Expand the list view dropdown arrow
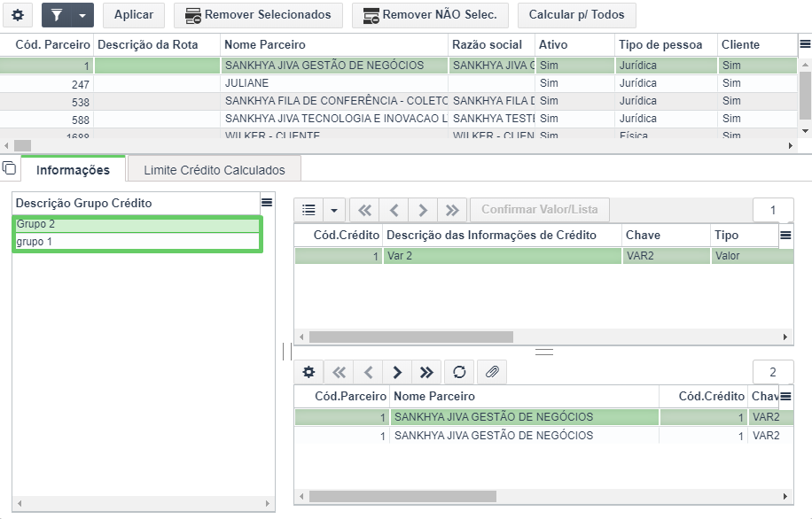The height and width of the screenshot is (519, 812). point(334,210)
